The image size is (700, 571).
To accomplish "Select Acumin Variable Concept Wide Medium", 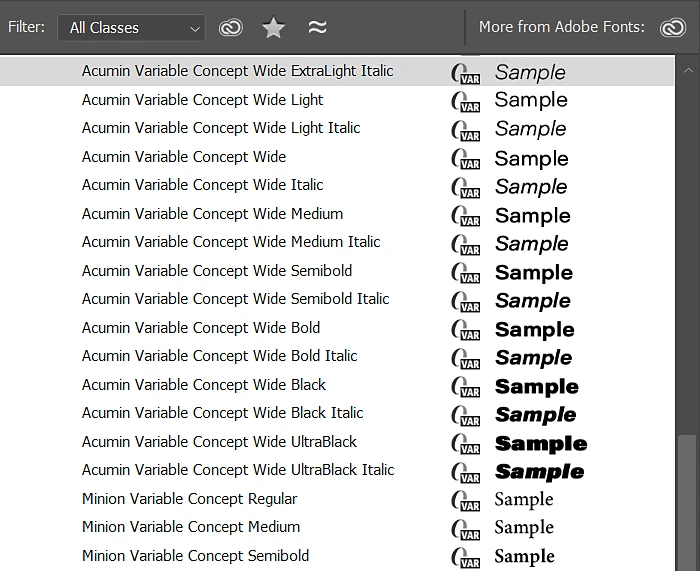I will [337, 214].
